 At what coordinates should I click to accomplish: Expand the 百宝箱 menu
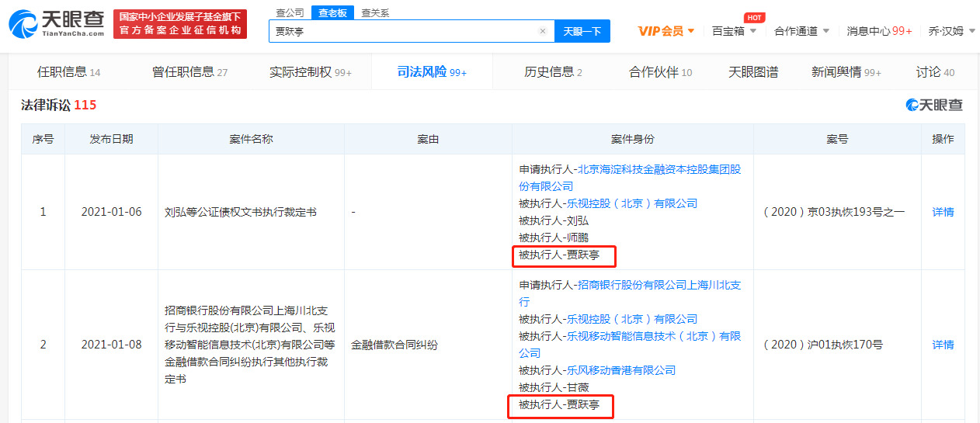pyautogui.click(x=733, y=31)
